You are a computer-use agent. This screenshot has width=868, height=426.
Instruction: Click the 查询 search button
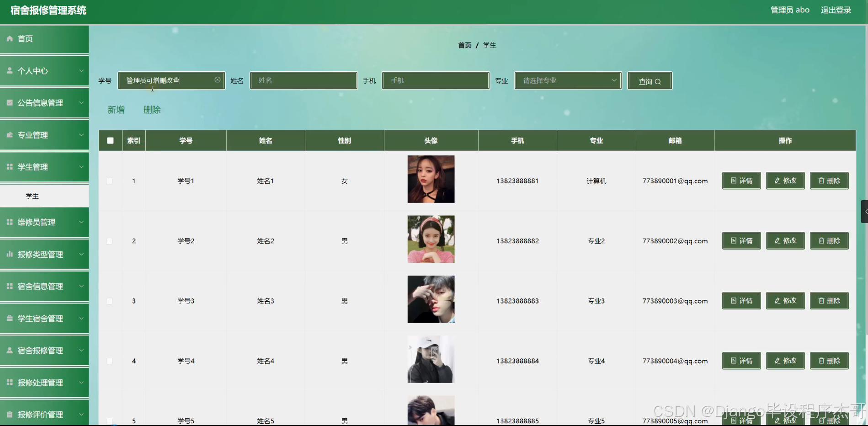(x=650, y=81)
